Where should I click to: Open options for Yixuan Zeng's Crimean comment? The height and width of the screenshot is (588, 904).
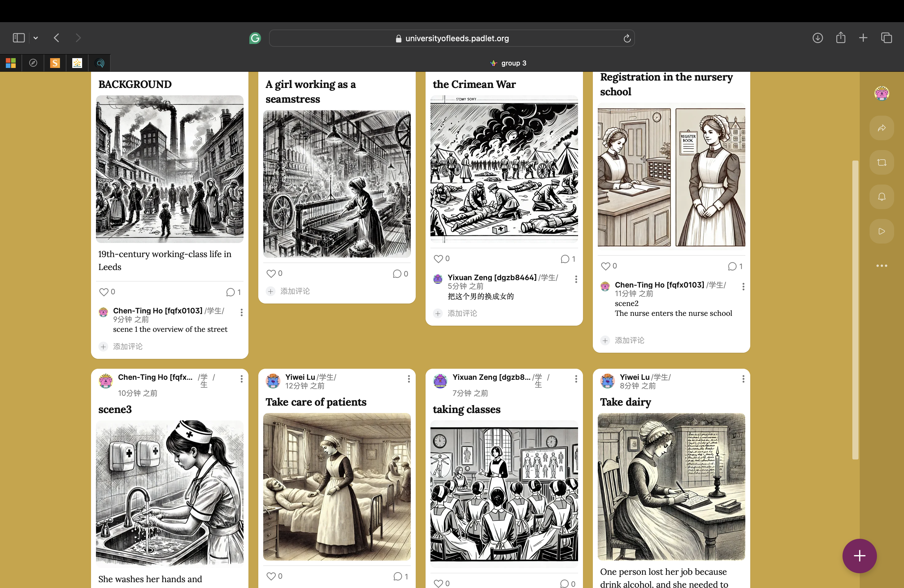tap(576, 279)
